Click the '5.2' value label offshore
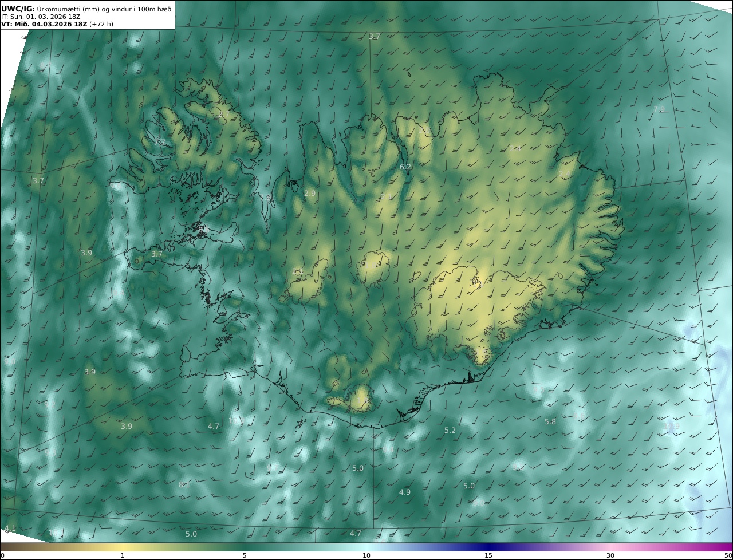733x560 pixels. (x=450, y=430)
